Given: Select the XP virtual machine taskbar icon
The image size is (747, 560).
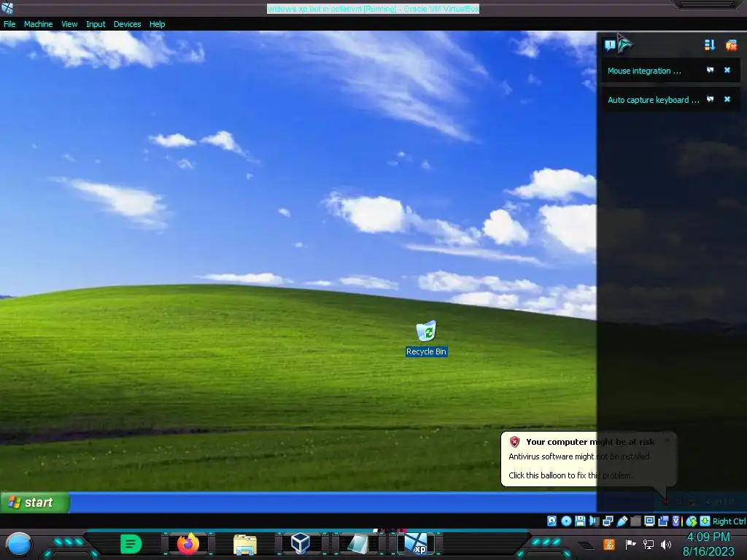Looking at the screenshot, I should pyautogui.click(x=415, y=543).
